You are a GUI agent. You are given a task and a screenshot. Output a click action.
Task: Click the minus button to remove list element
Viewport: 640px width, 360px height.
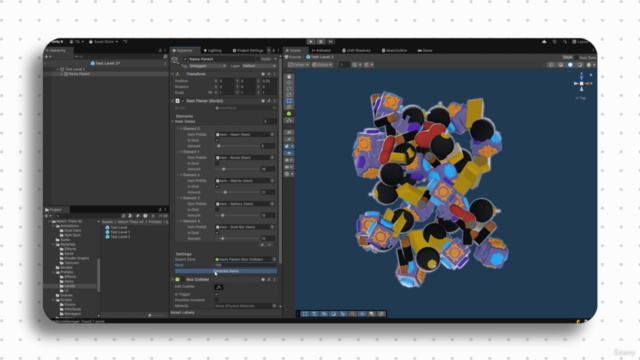point(269,245)
